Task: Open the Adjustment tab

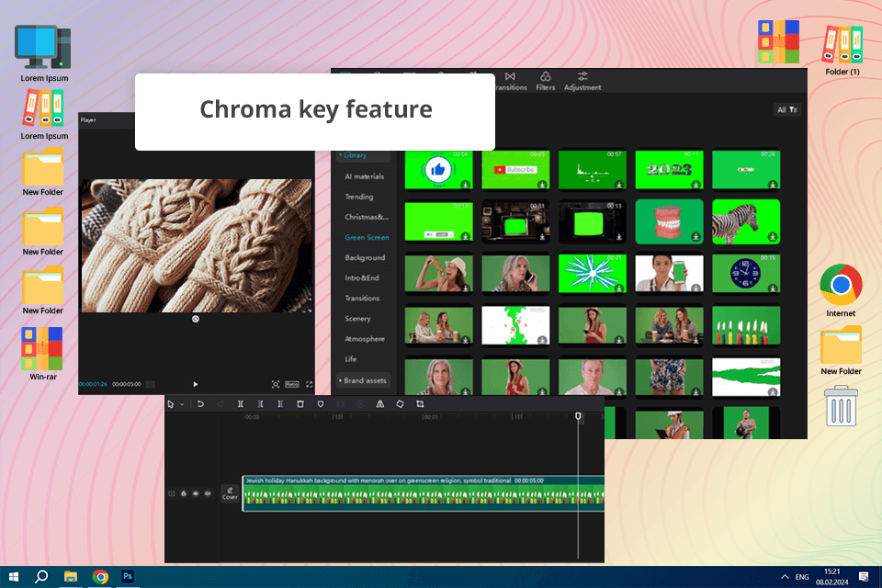Action: 582,81
